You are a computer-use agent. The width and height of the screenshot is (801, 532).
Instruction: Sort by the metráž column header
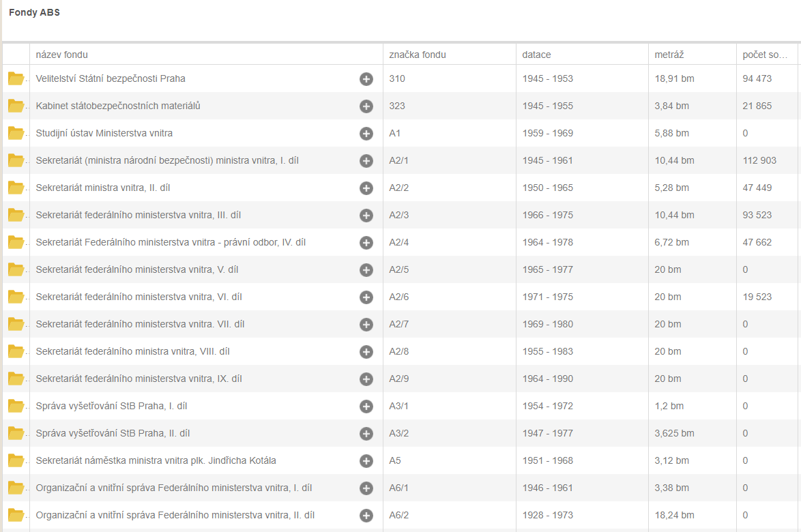click(x=669, y=55)
